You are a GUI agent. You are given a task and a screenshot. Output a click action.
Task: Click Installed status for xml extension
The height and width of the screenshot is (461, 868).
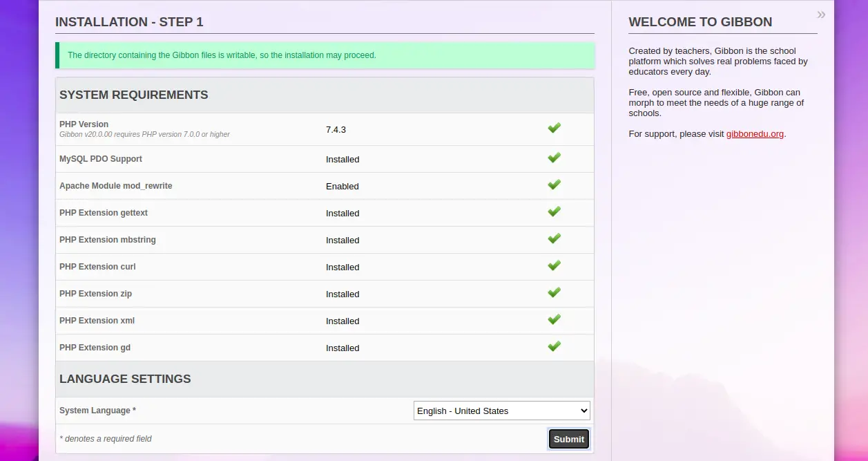343,321
